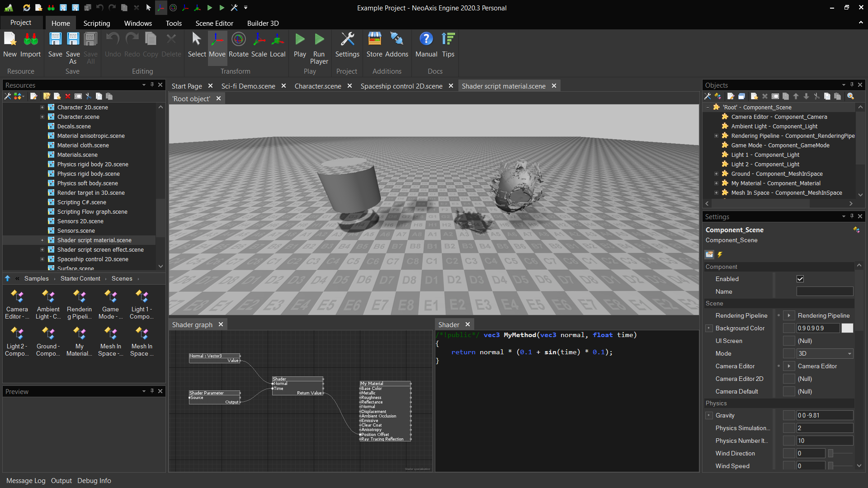The image size is (868, 488).
Task: Switch to the Character.scene tab
Action: 317,86
